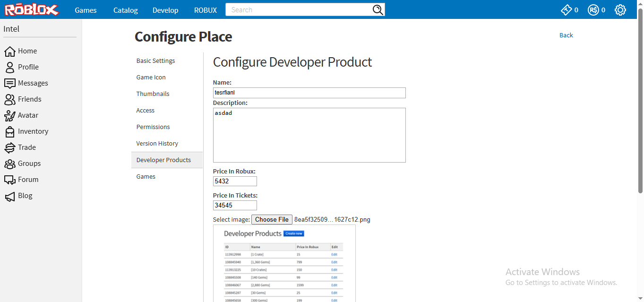Viewport: 644px width, 302px height.
Task: Focus the Price In Robux field
Action: pos(235,181)
